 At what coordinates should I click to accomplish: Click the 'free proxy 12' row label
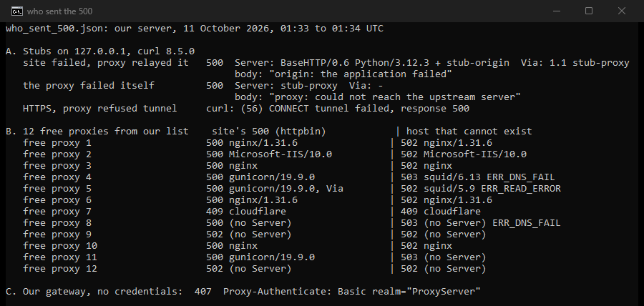point(60,269)
